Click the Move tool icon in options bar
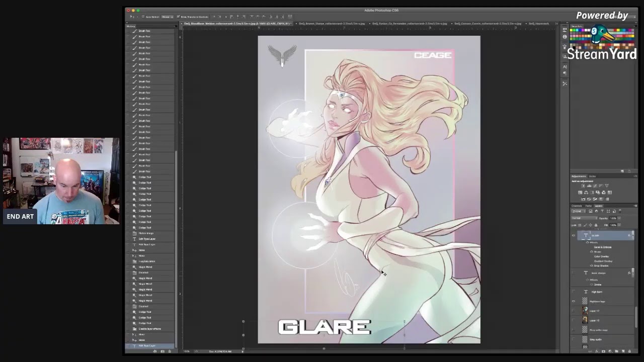This screenshot has height=362, width=644. click(132, 17)
